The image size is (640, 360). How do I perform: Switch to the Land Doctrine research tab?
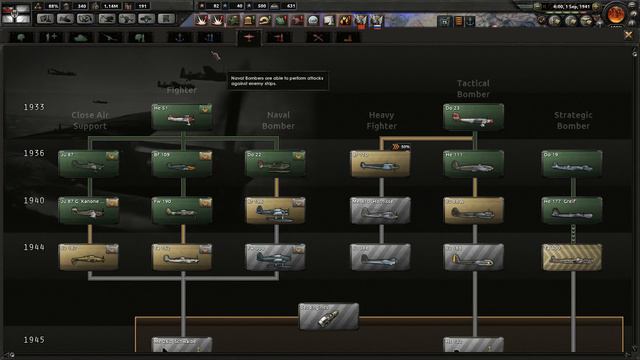click(140, 38)
